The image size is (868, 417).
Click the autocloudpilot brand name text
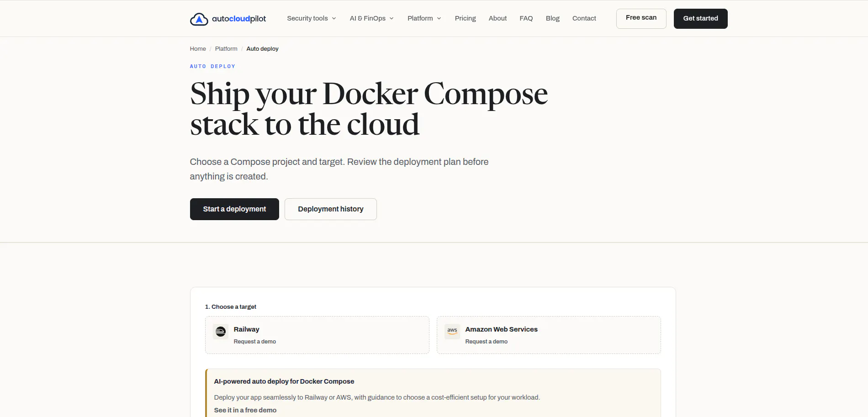239,19
